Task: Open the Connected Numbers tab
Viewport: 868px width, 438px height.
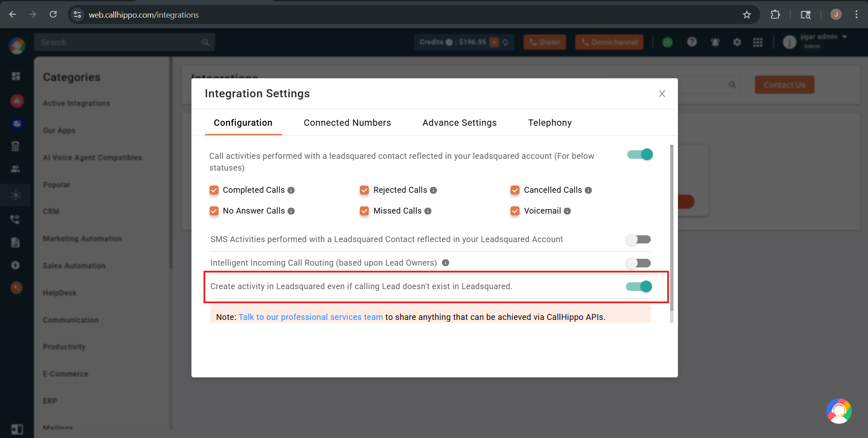Action: click(347, 123)
